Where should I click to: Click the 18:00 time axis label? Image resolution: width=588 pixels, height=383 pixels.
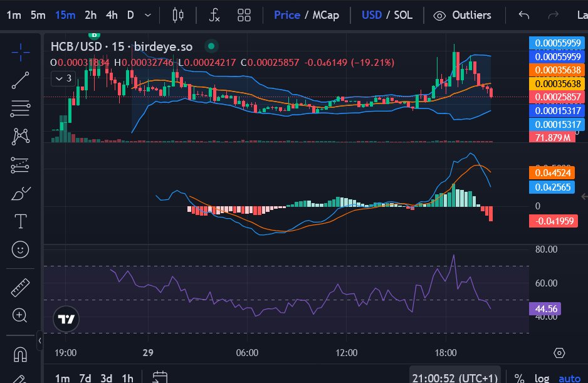pos(446,353)
